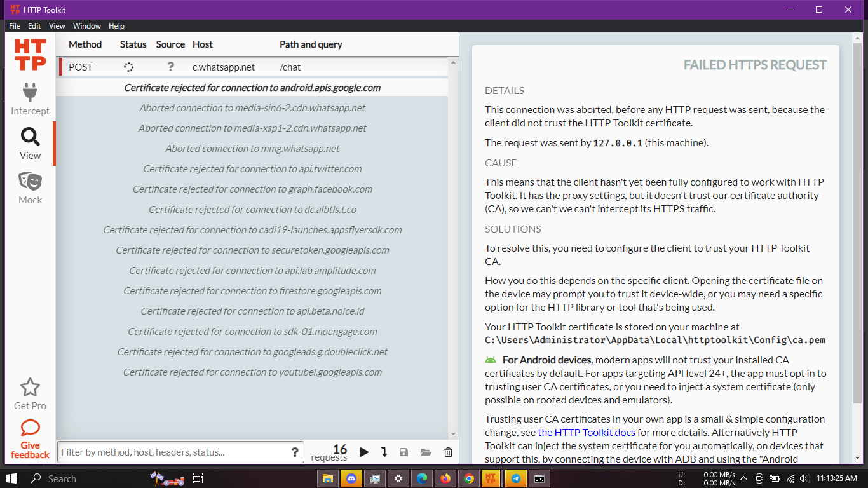Click the play arrow to resume traffic collection
The height and width of the screenshot is (488, 868).
(x=363, y=452)
